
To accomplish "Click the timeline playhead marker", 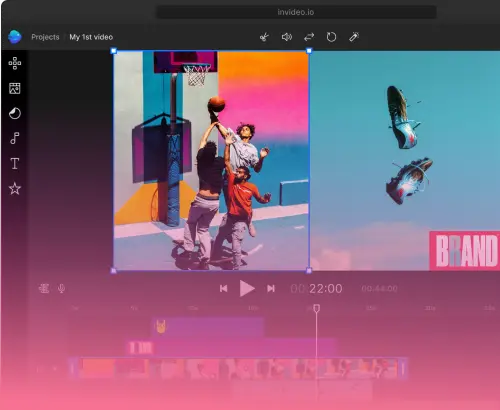I will [x=317, y=308].
